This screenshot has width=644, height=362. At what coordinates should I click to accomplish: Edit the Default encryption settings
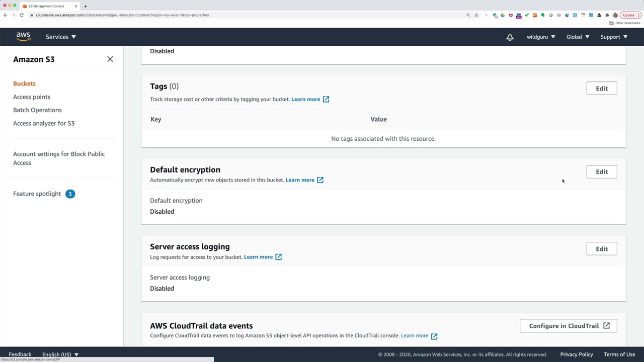pos(601,172)
